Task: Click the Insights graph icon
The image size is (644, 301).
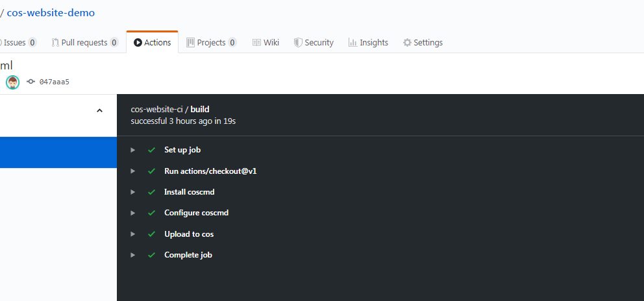Action: (x=353, y=43)
